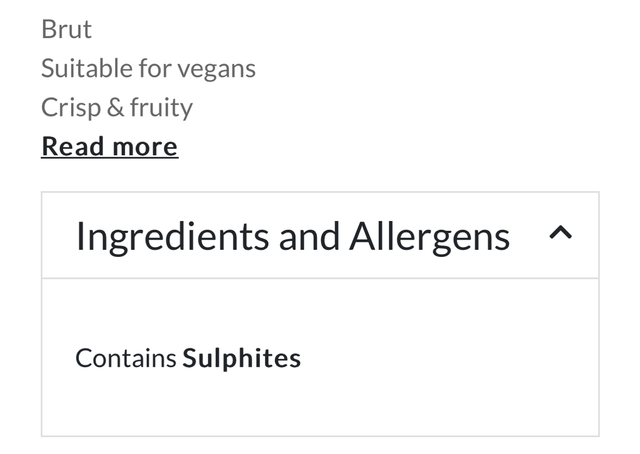This screenshot has height=454, width=640.
Task: Click the Crisp & fruity line
Action: coord(117,107)
